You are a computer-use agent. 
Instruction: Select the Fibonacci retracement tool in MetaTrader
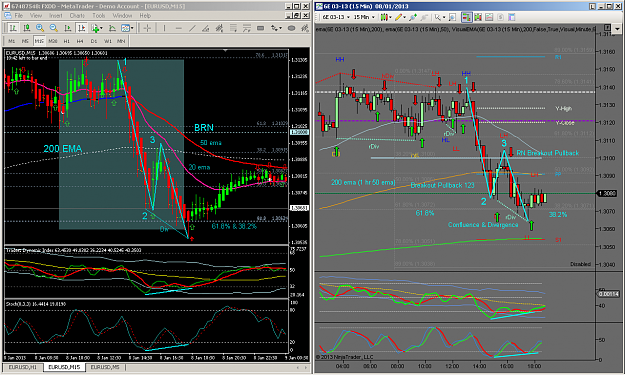click(233, 28)
